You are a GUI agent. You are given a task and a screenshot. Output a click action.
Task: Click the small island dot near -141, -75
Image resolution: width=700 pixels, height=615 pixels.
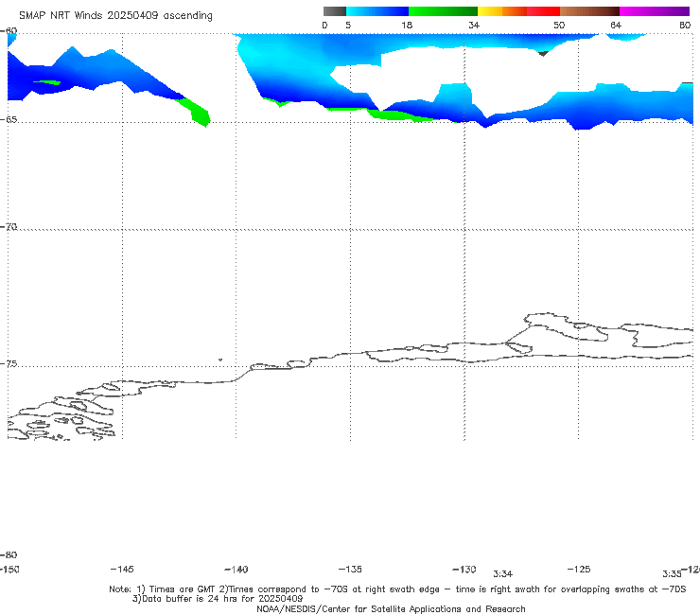pyautogui.click(x=220, y=360)
